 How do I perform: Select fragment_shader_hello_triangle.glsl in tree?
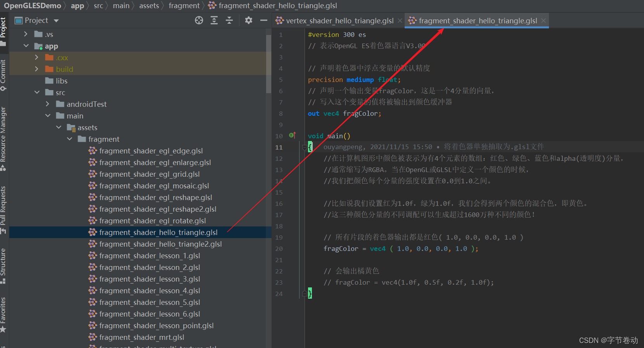158,232
